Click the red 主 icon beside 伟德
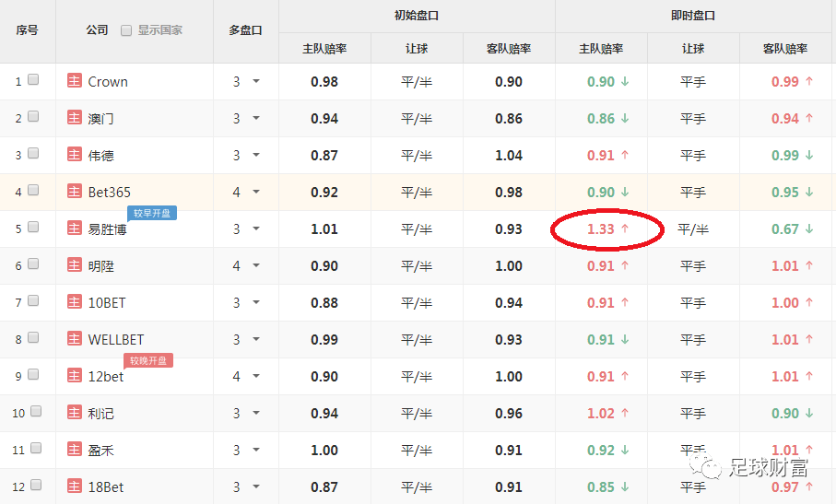Screen dimensions: 836x504 pos(74,155)
